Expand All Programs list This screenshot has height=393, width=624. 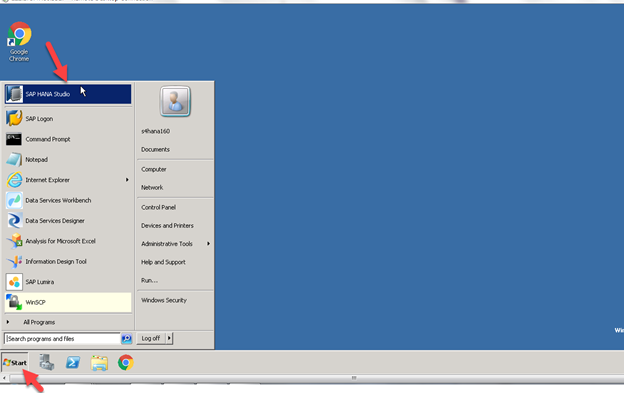pyautogui.click(x=39, y=322)
